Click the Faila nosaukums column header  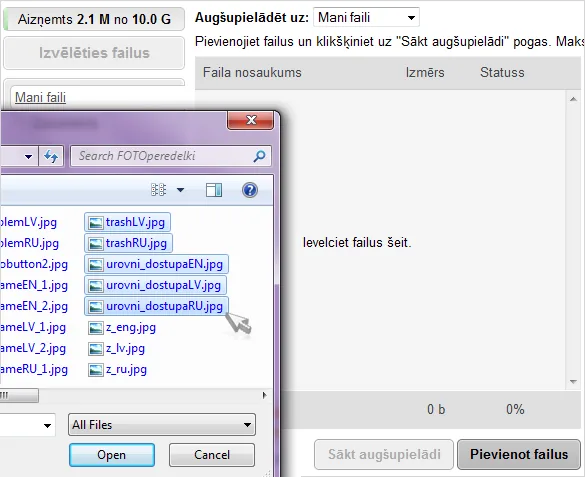(x=252, y=72)
